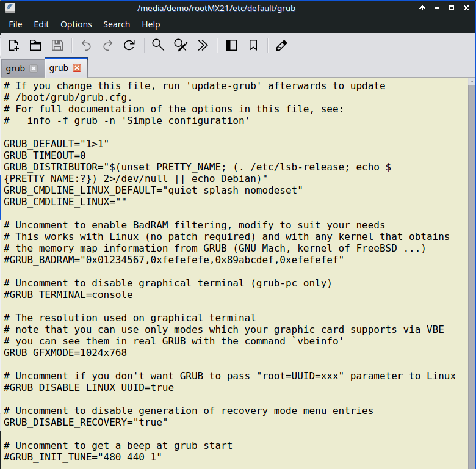The image size is (476, 469).
Task: Click the scrollbar up arrow
Action: [x=472, y=81]
